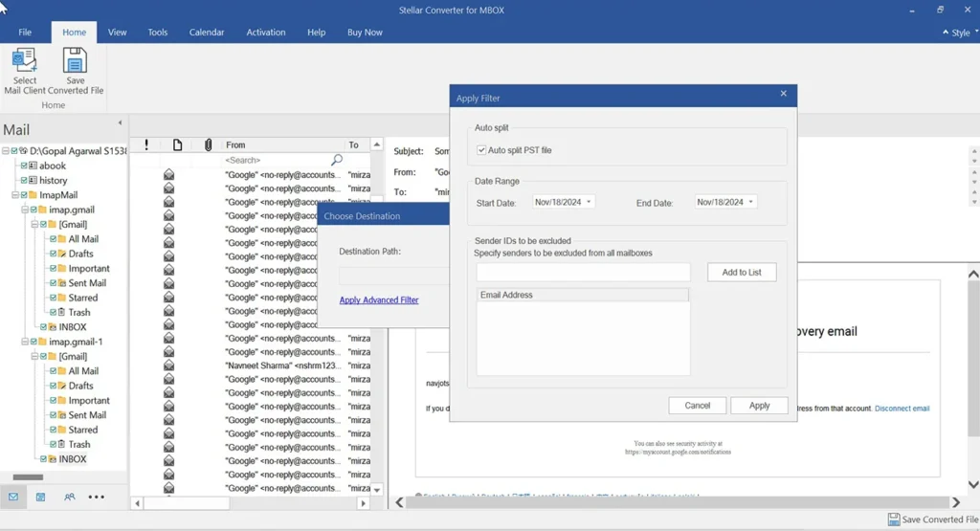Image resolution: width=980 pixels, height=531 pixels.
Task: Click the abook address book icon
Action: [33, 166]
